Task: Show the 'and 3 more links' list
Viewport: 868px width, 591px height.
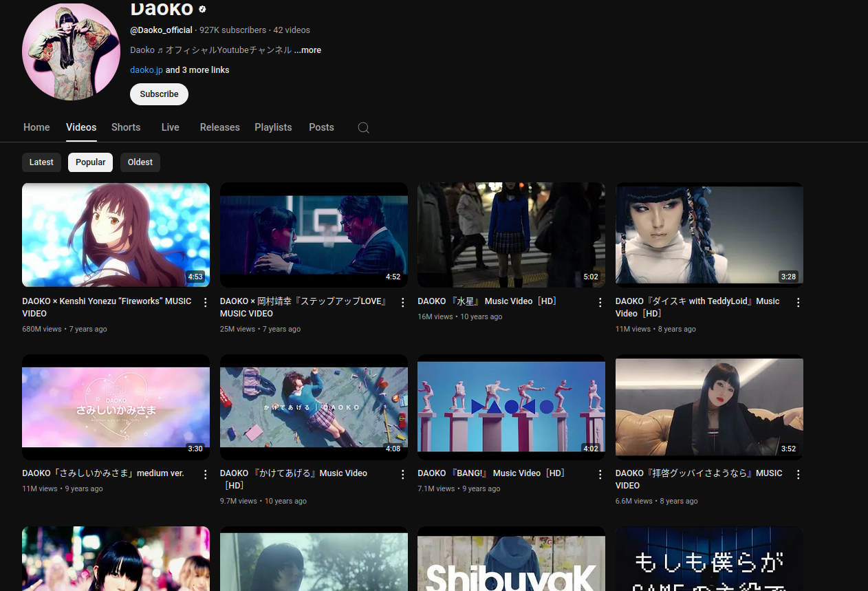Action: tap(197, 70)
